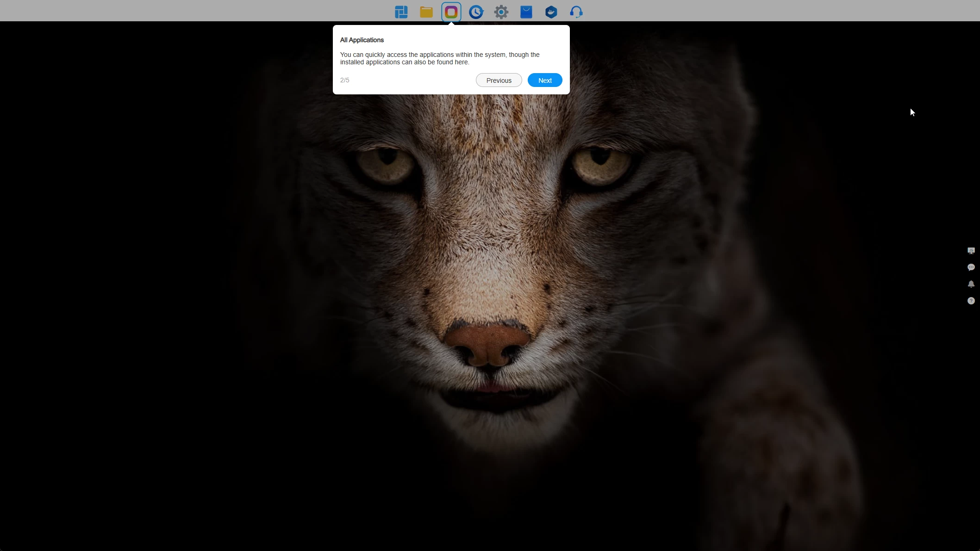This screenshot has height=551, width=980.
Task: Open the headset support icon
Action: tap(576, 12)
